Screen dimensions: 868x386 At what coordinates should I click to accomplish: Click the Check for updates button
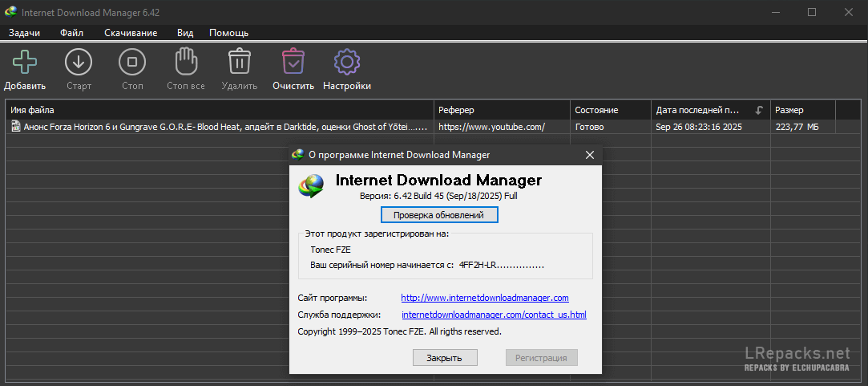point(439,215)
